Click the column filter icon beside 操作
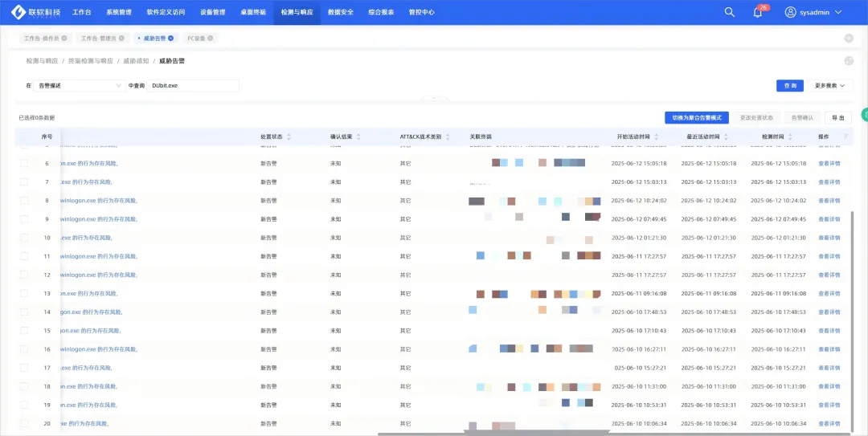The image size is (868, 436). tap(845, 137)
